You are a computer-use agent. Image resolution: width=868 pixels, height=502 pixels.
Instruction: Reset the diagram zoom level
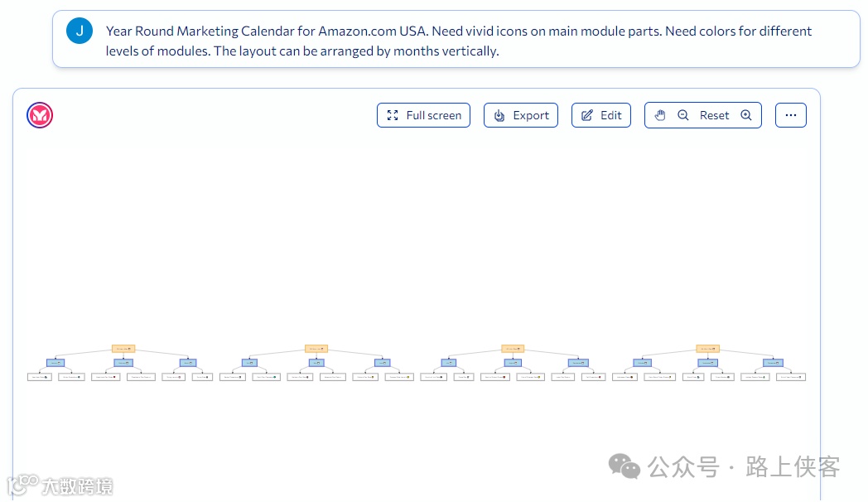pyautogui.click(x=714, y=115)
